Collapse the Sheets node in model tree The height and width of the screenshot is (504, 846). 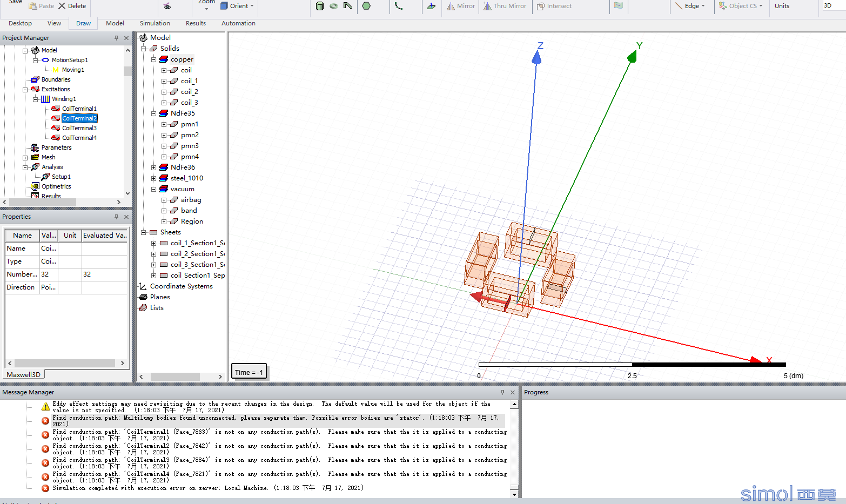(x=143, y=232)
